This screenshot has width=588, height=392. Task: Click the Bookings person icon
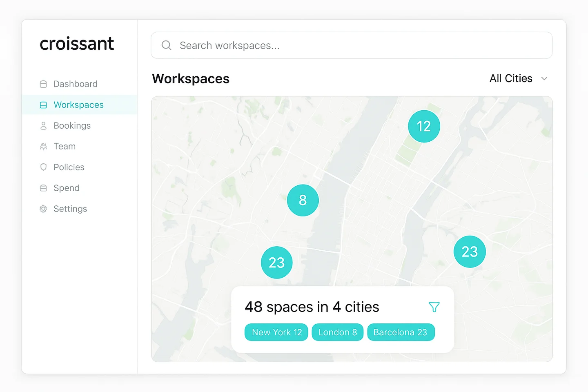pos(43,126)
